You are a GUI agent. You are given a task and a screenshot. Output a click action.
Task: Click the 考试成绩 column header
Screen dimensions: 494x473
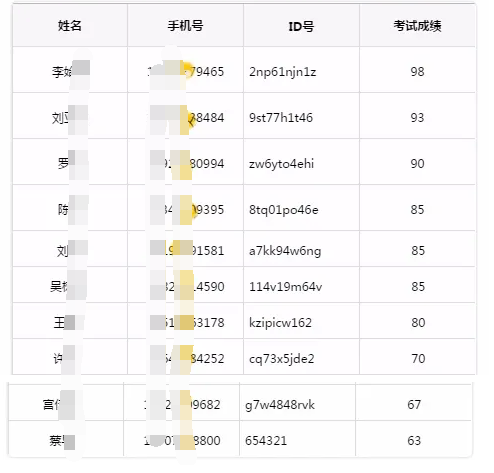click(417, 26)
